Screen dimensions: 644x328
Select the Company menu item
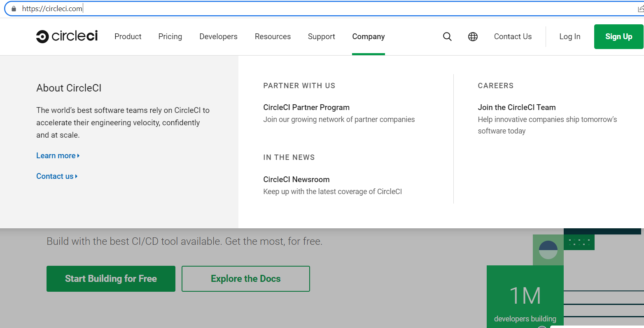[368, 37]
